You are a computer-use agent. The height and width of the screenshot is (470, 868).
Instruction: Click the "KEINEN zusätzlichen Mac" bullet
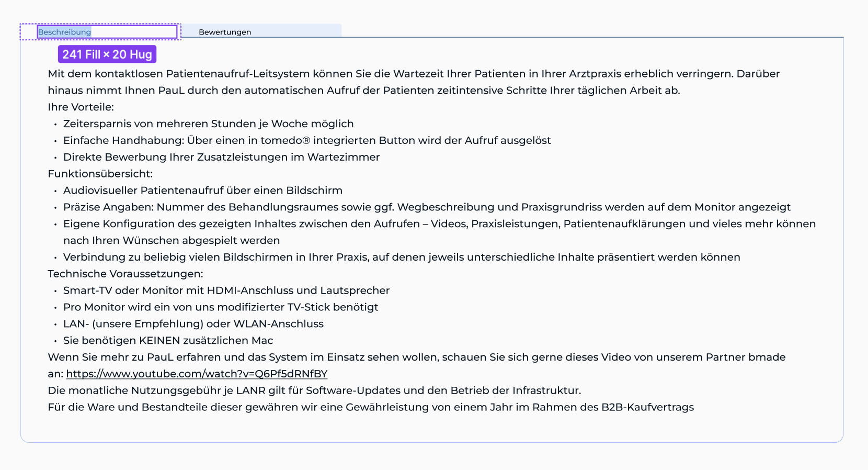[168, 341]
